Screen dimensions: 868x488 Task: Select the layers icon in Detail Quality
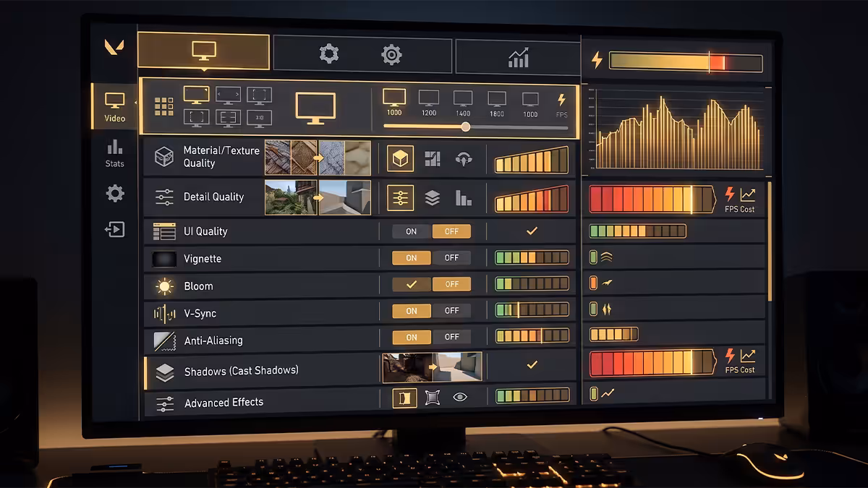[x=433, y=198]
